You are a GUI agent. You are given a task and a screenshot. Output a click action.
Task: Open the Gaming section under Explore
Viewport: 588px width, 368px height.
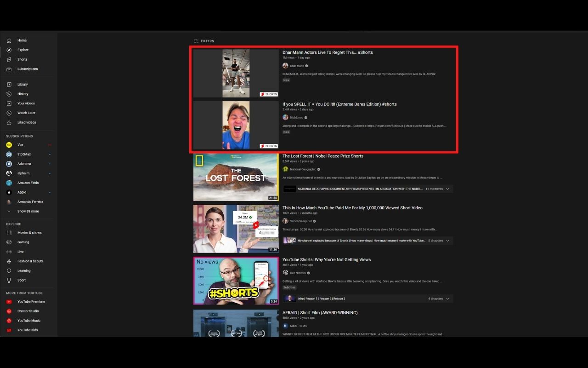tap(23, 242)
